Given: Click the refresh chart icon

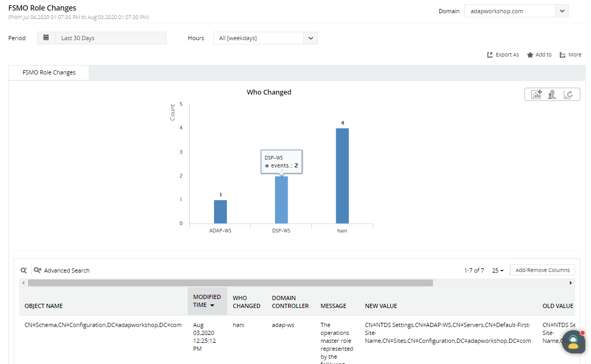Looking at the screenshot, I should pyautogui.click(x=568, y=94).
